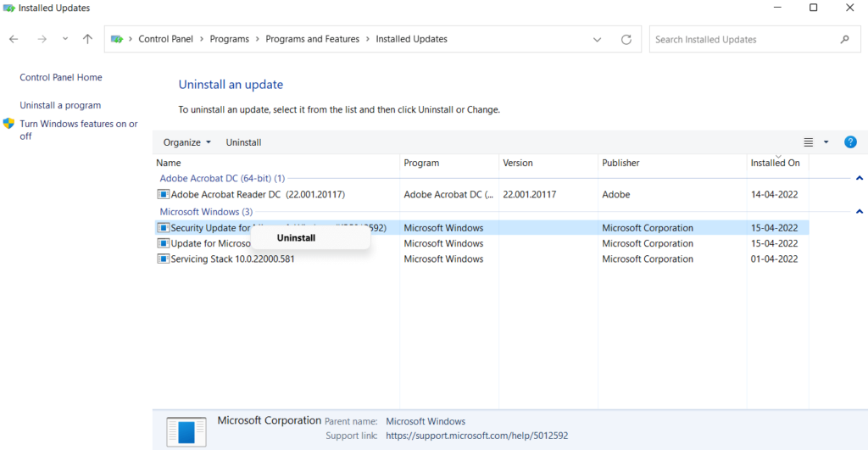The height and width of the screenshot is (450, 868).
Task: Select the Servicing Stack 10.0.22000.581 row
Action: pyautogui.click(x=481, y=259)
